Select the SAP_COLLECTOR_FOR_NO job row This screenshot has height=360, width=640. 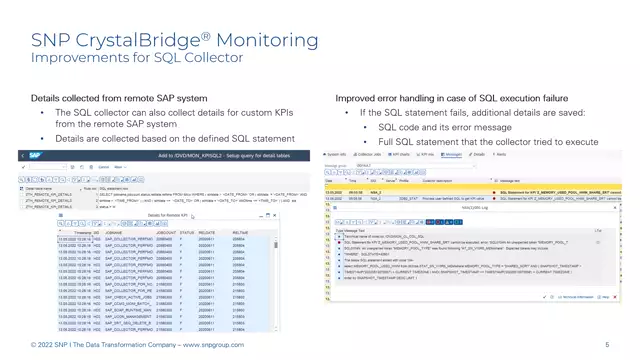(163, 284)
